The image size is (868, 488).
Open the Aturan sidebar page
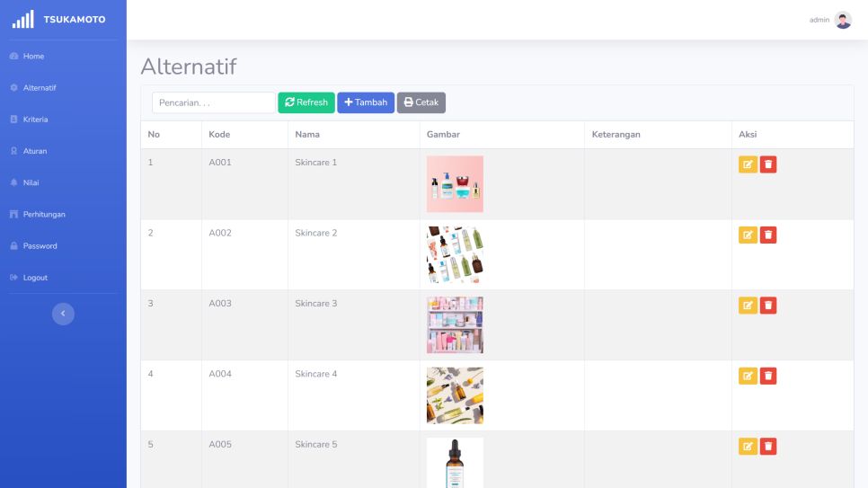[34, 151]
